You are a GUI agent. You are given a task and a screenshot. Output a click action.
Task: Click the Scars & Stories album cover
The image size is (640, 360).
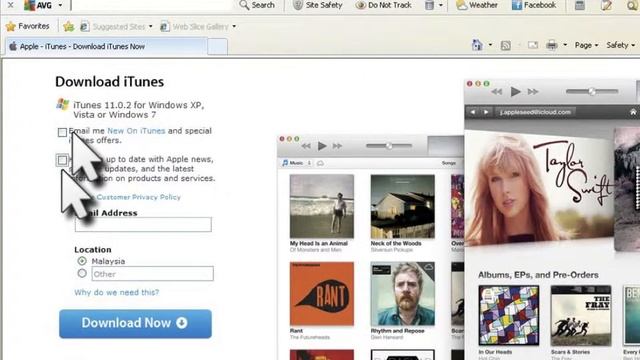pyautogui.click(x=581, y=316)
